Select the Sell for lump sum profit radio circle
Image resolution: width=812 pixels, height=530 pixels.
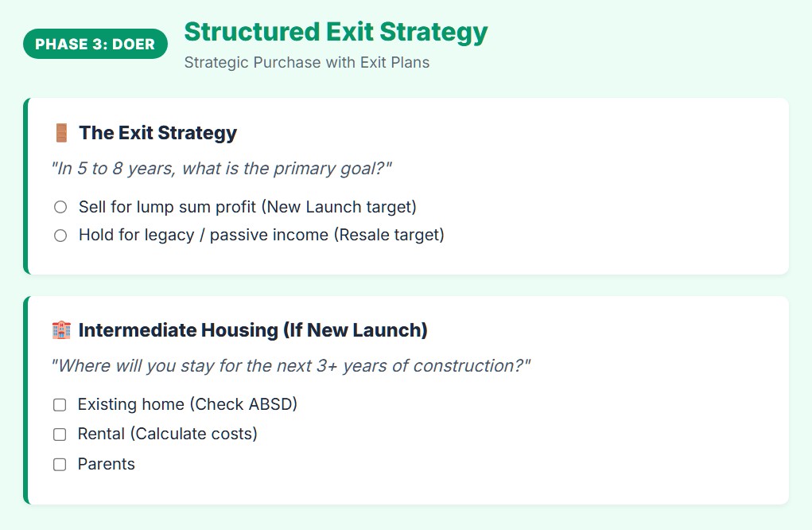coord(60,208)
